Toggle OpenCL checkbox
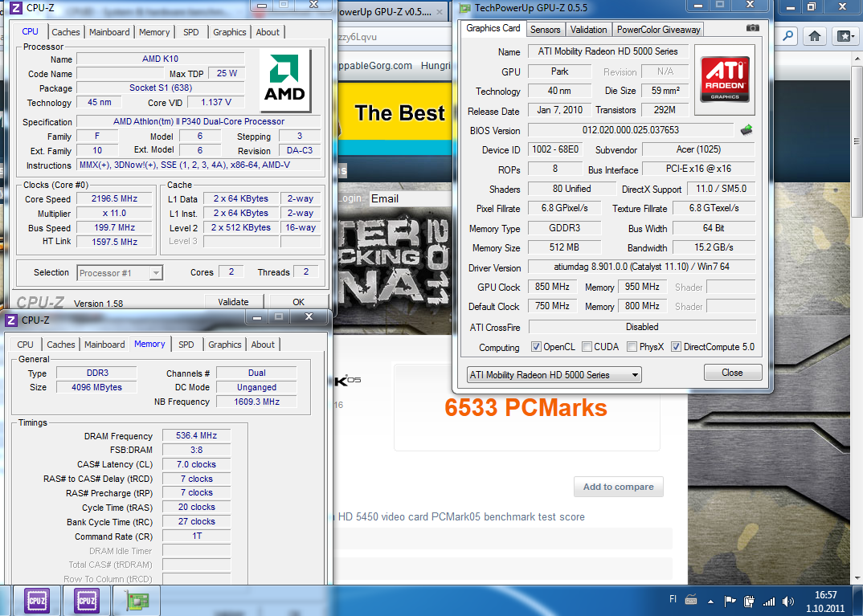This screenshot has height=616, width=863. (535, 346)
